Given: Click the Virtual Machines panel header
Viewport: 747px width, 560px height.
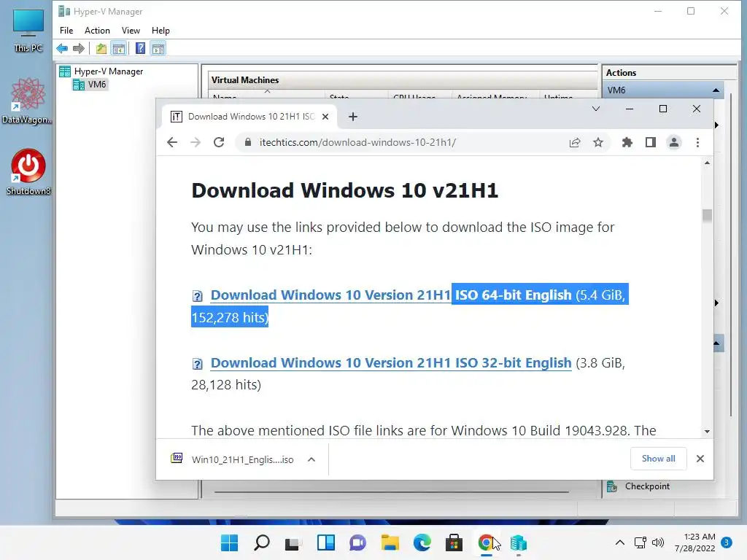Looking at the screenshot, I should (403, 80).
